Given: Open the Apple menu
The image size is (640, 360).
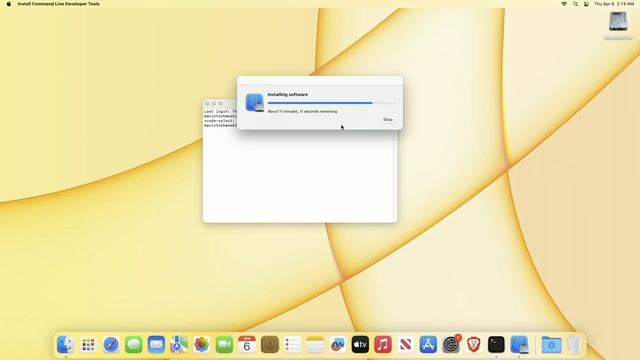Looking at the screenshot, I should [x=9, y=4].
